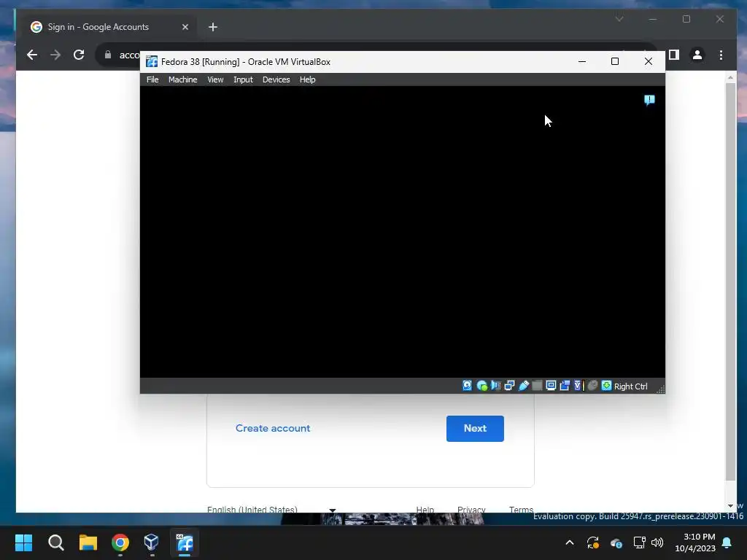This screenshot has width=747, height=560.
Task: Open the Chrome profile icon
Action: [x=697, y=55]
